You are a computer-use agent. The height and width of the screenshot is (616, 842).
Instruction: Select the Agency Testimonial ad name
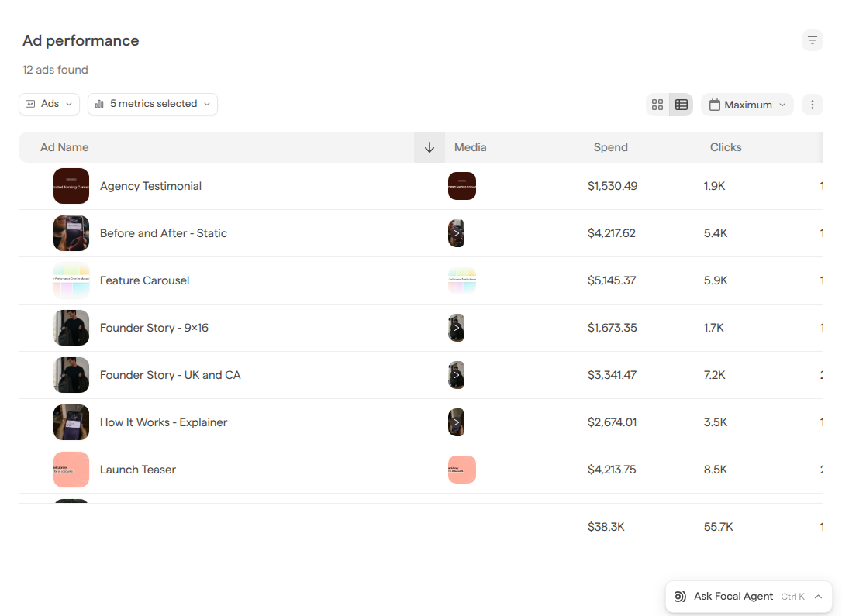tap(150, 186)
